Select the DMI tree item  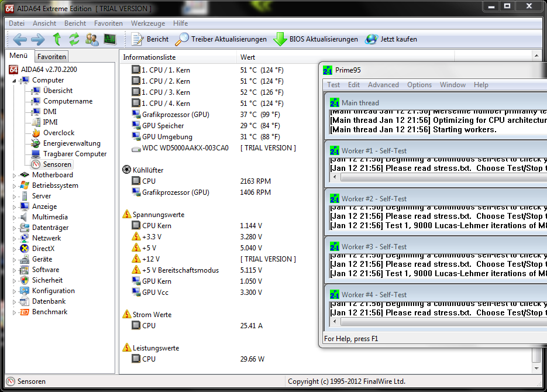point(50,112)
